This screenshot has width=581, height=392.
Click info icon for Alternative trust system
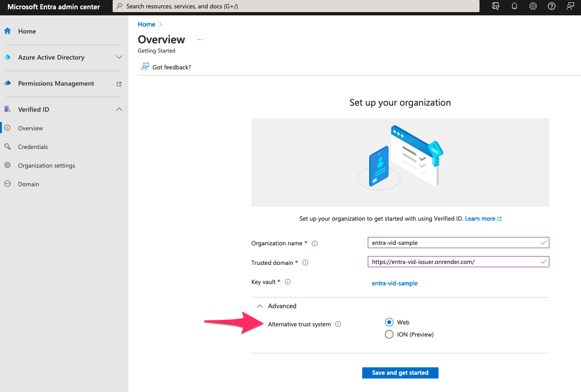click(338, 324)
